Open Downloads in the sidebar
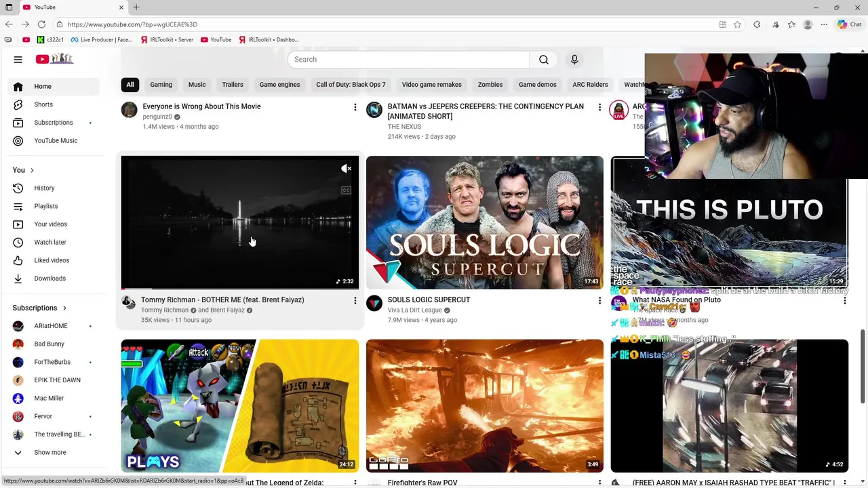868x488 pixels. 53,279
